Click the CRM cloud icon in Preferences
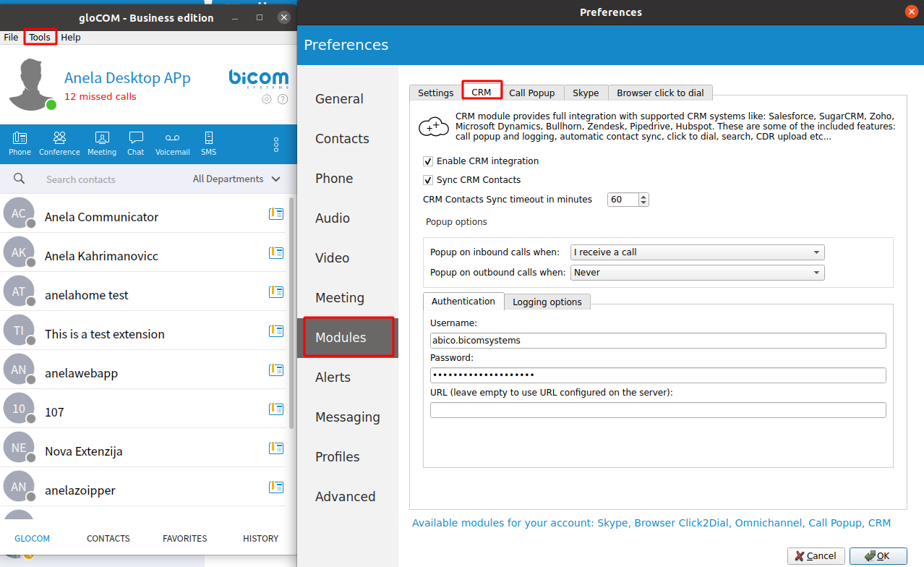This screenshot has width=924, height=567. (434, 127)
